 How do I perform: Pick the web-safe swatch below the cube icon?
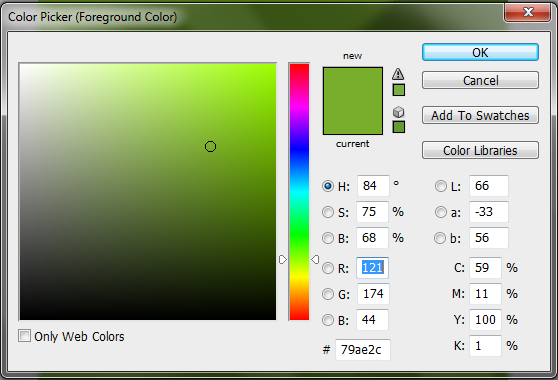click(399, 127)
